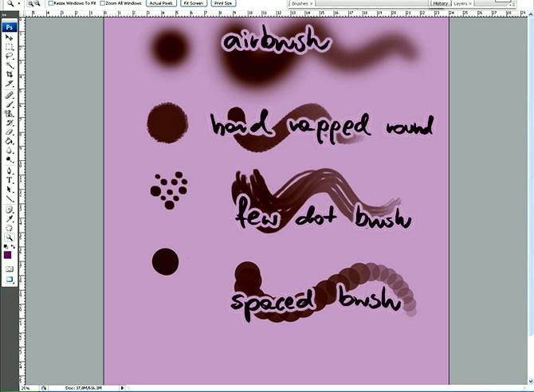The height and width of the screenshot is (392, 534).
Task: Open the Zoom tool preset picker dropdown
Action: (18, 4)
